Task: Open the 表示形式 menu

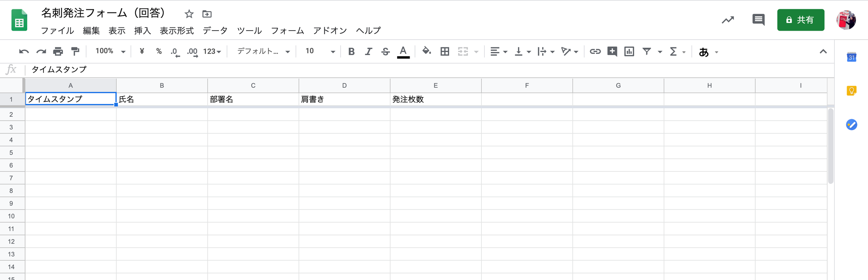Action: [x=177, y=31]
